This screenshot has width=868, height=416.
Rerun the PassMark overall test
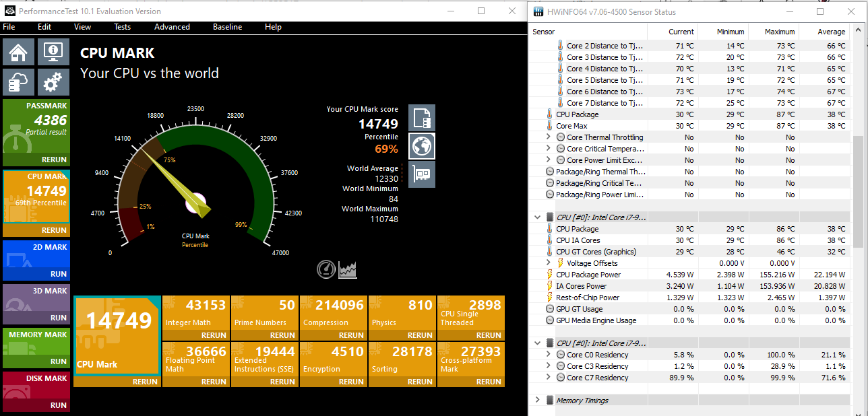(54, 160)
